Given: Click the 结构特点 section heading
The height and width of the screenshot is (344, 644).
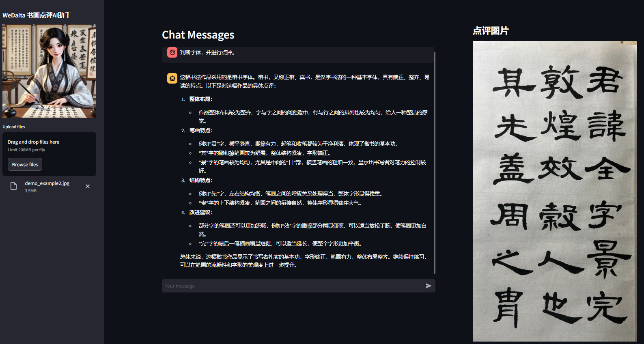Looking at the screenshot, I should 200,180.
